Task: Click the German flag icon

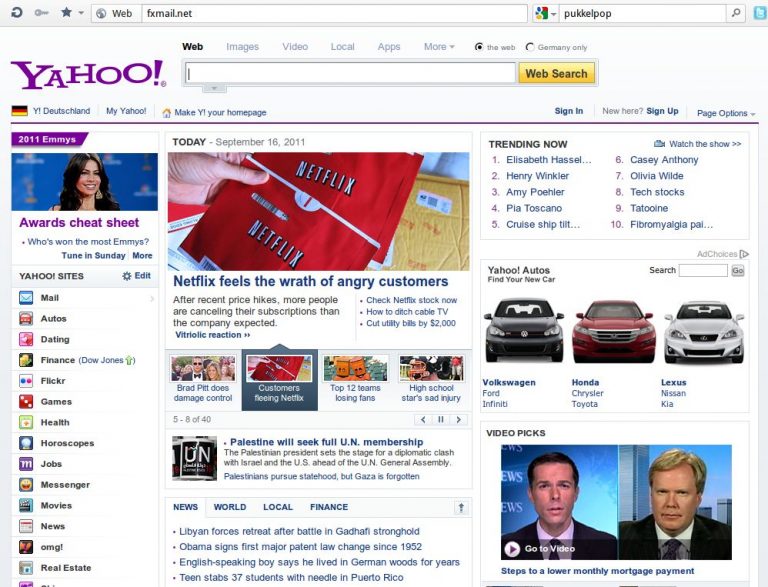Action: tap(20, 111)
